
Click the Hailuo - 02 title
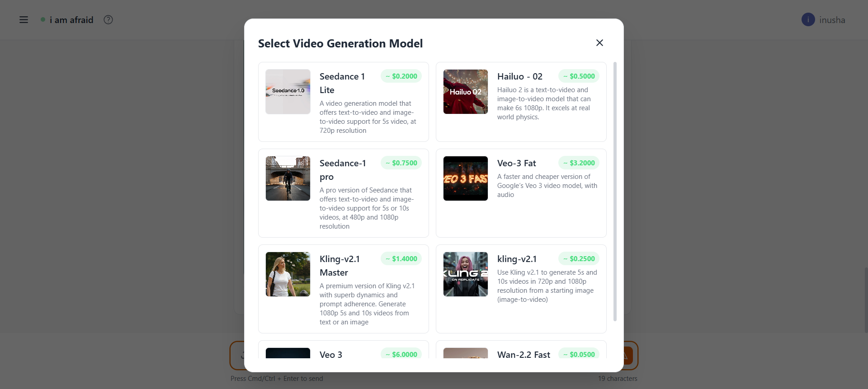[520, 76]
